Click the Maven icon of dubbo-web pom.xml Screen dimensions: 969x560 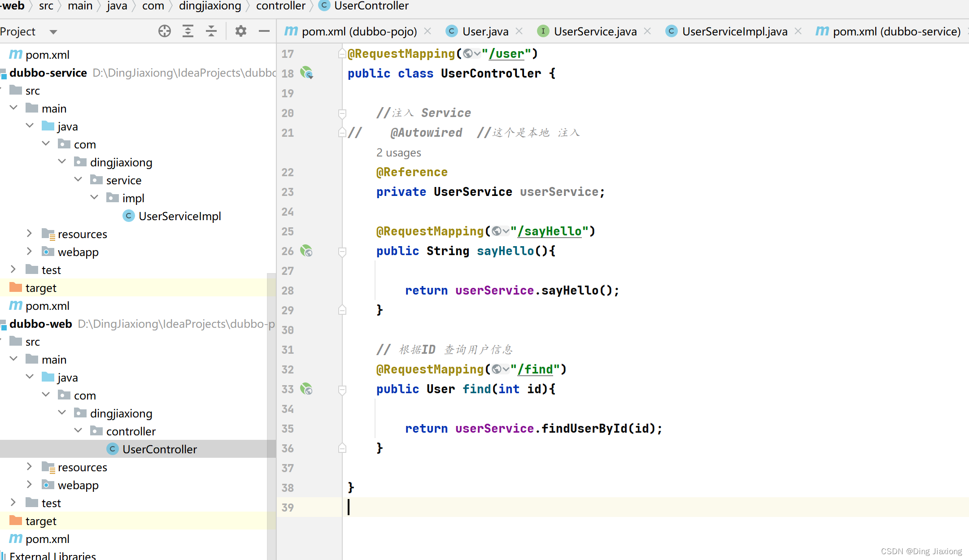(x=16, y=538)
